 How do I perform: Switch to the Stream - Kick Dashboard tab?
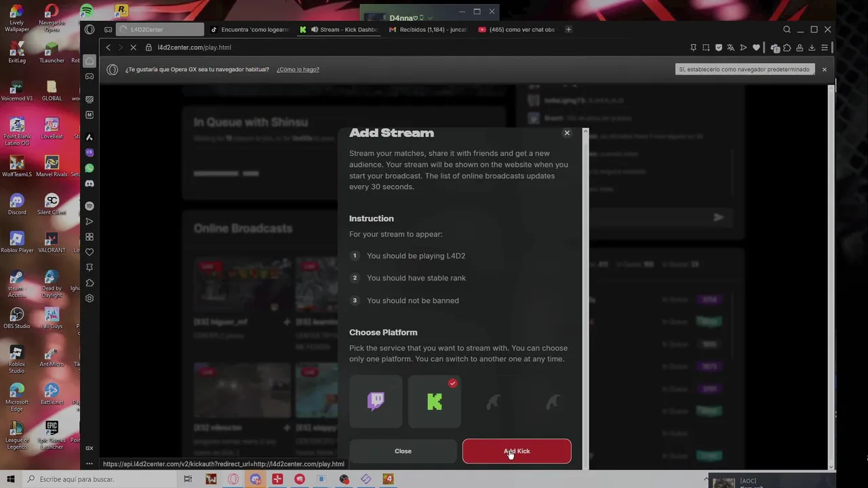[339, 30]
